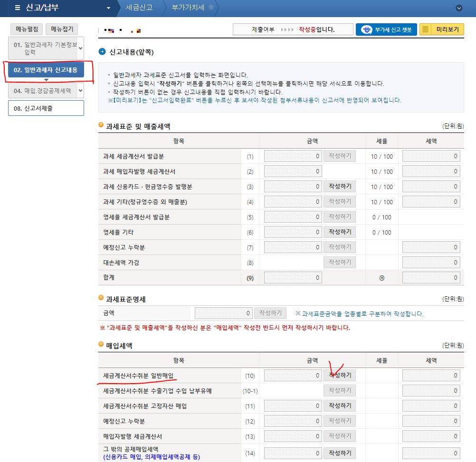
Task: Click the circled ㉮ symbol in 합계 row
Action: click(x=381, y=278)
